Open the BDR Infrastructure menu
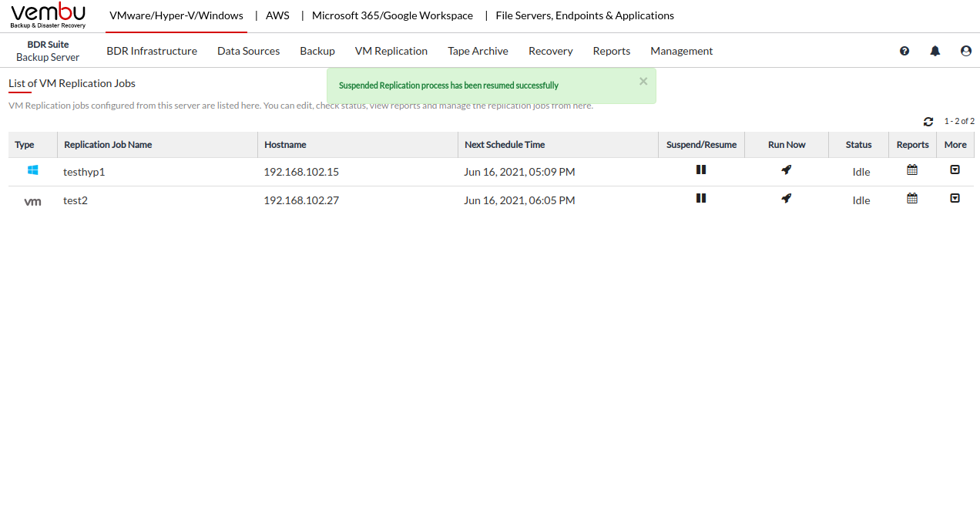This screenshot has width=980, height=507. coord(152,51)
